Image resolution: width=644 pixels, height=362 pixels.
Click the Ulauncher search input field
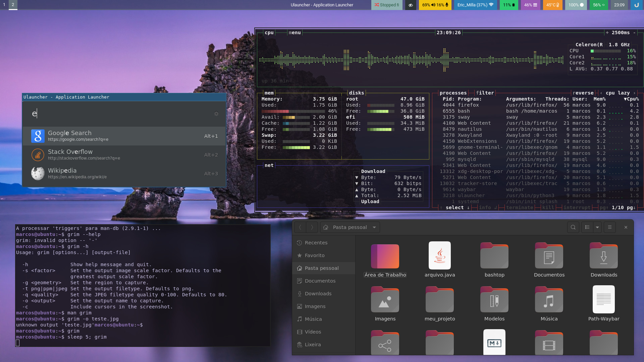117,114
